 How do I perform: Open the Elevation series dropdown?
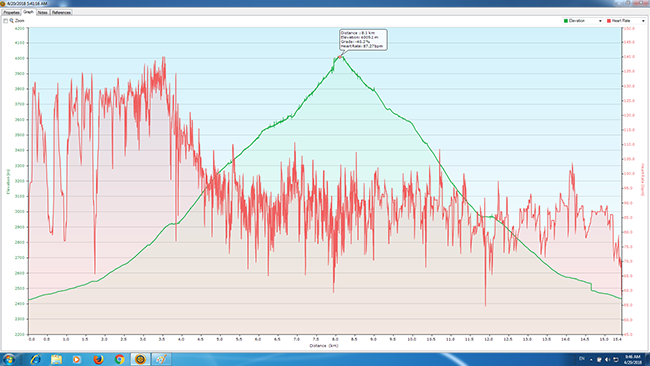(582, 21)
